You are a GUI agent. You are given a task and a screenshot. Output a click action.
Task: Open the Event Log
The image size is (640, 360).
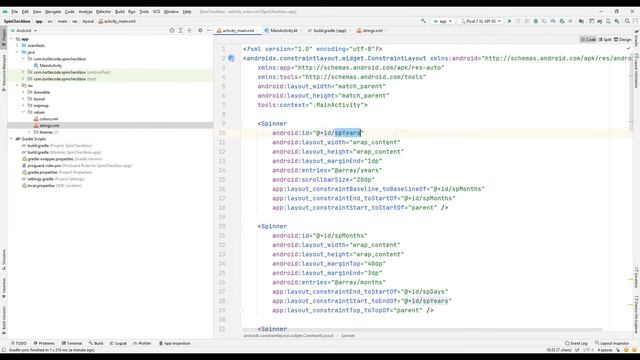point(576,343)
